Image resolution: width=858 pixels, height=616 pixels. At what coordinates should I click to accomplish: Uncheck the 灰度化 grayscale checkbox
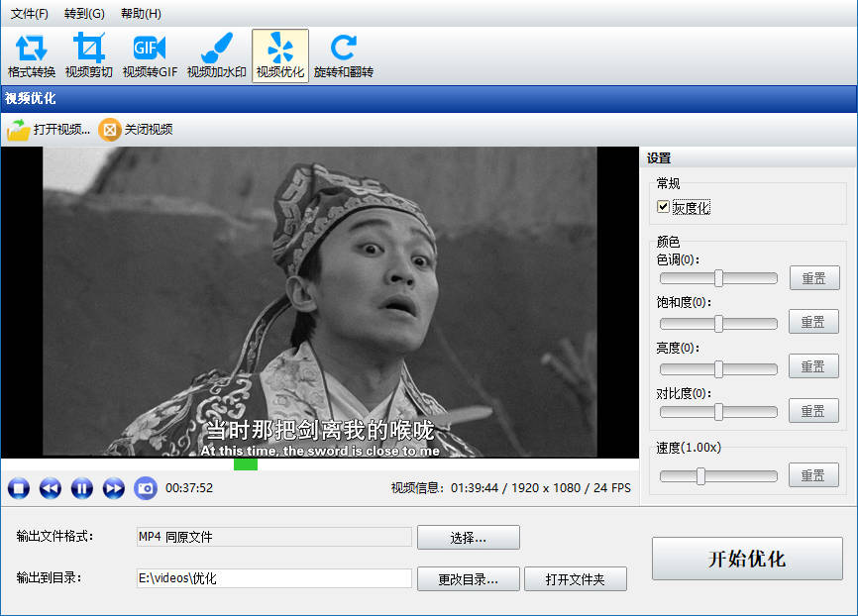coord(664,207)
